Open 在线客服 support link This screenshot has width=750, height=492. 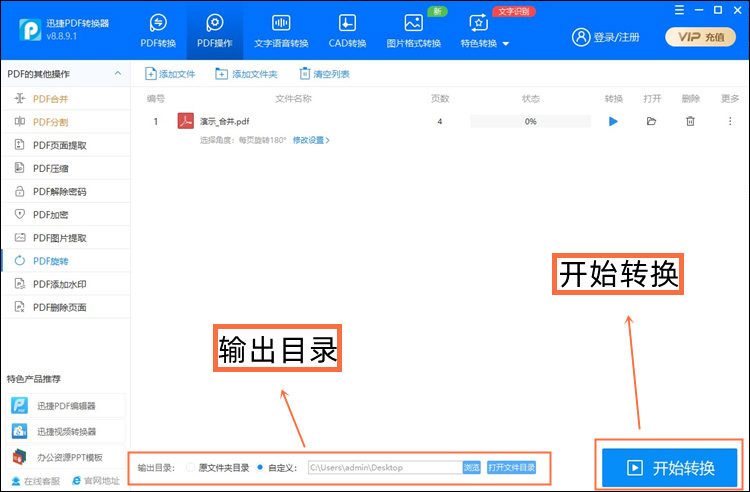coord(36,481)
